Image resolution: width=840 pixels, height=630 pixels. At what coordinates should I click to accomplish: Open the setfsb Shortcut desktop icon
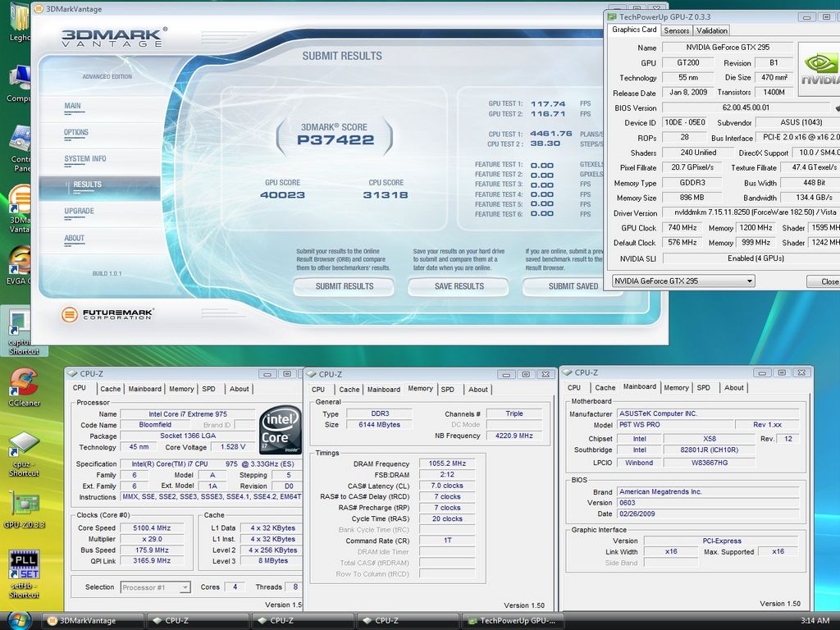tap(24, 574)
